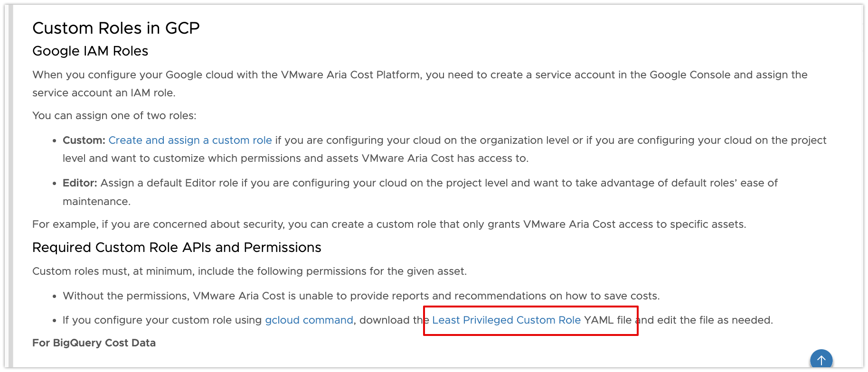Click the 'YAML file' text after the link

click(608, 320)
